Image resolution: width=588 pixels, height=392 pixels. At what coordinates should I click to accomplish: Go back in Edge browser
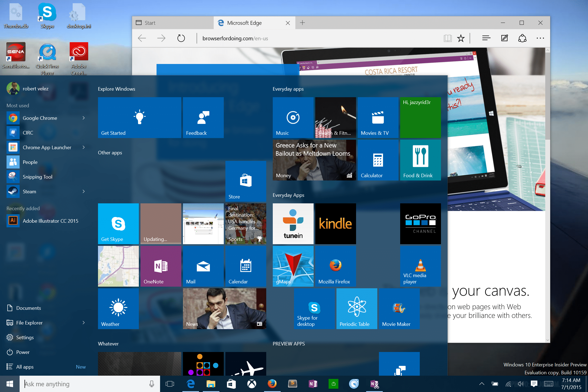coord(142,38)
